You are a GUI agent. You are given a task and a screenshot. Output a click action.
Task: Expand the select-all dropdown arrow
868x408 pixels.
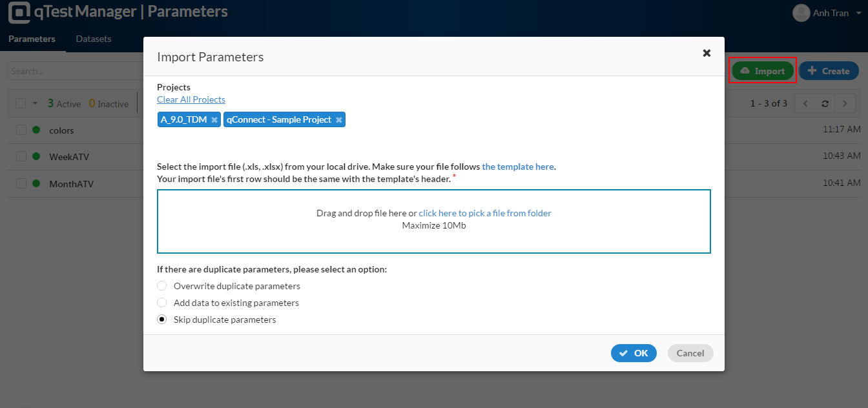click(x=36, y=104)
